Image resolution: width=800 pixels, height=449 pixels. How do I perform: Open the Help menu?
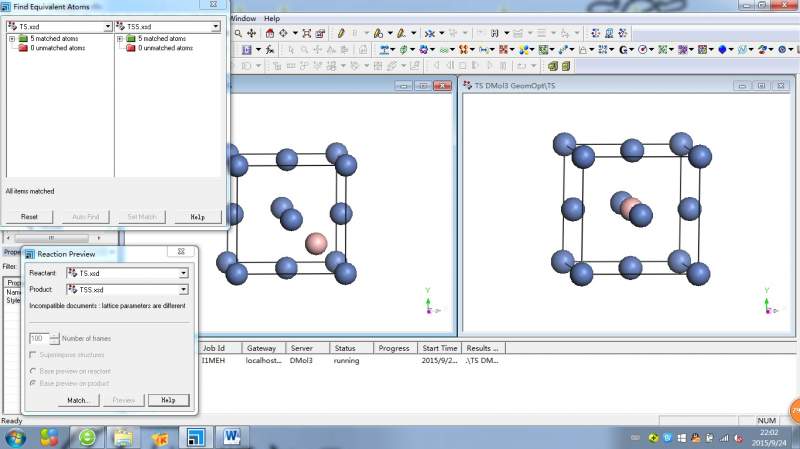(x=272, y=18)
